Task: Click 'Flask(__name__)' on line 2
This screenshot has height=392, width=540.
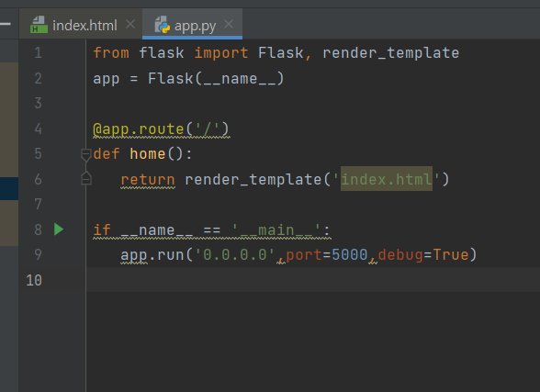Action: point(216,78)
